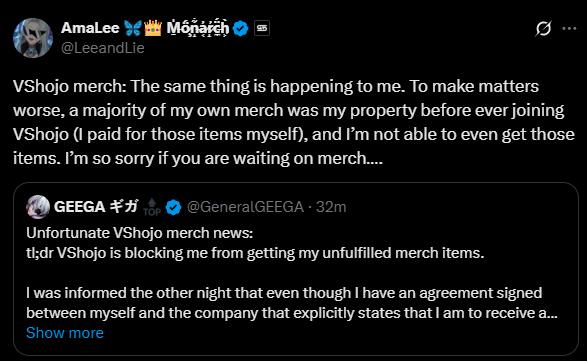Click the 32m timestamp on quoted tweet
Image resolution: width=587 pixels, height=361 pixels.
pos(331,207)
